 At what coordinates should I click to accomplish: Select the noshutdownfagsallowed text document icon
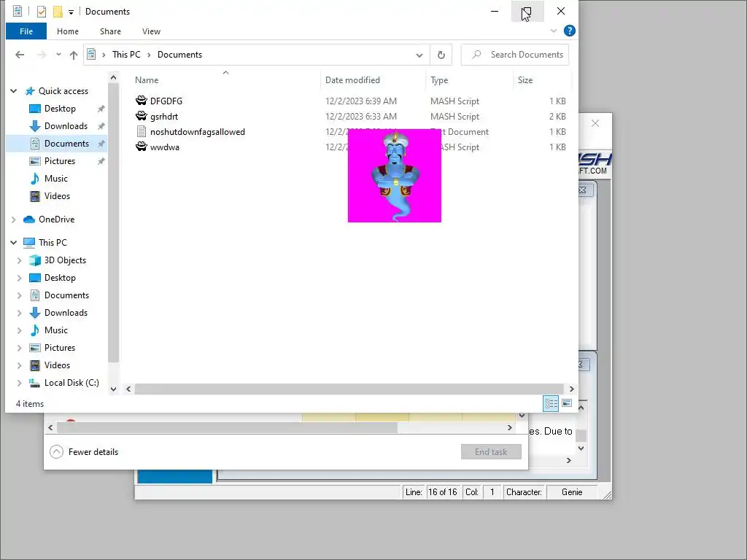pos(141,132)
